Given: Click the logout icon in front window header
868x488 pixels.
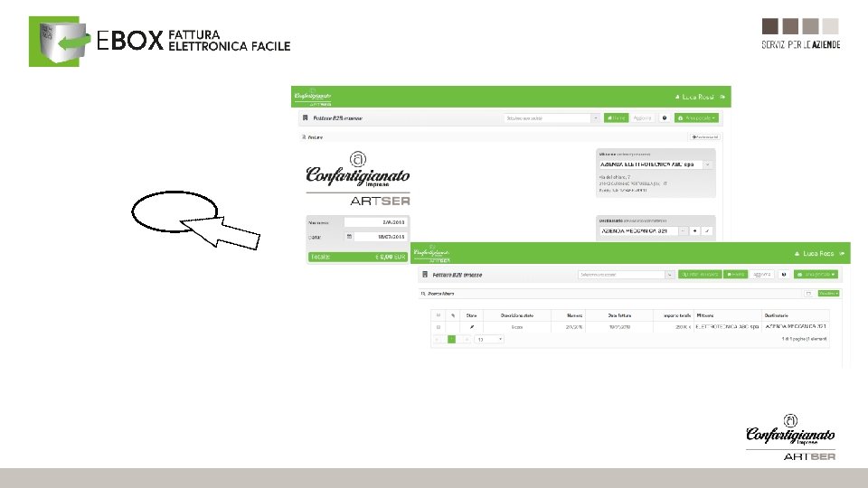Looking at the screenshot, I should pos(842,253).
